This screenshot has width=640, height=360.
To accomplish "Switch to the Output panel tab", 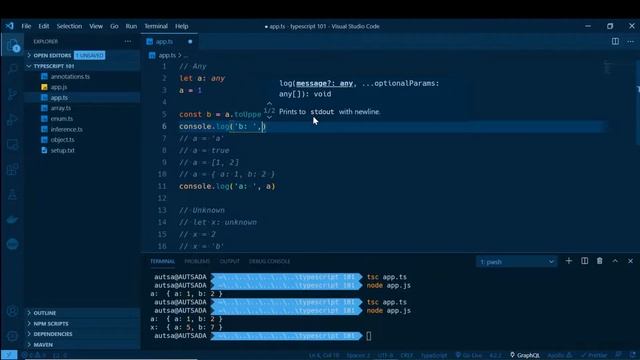I will tap(229, 261).
